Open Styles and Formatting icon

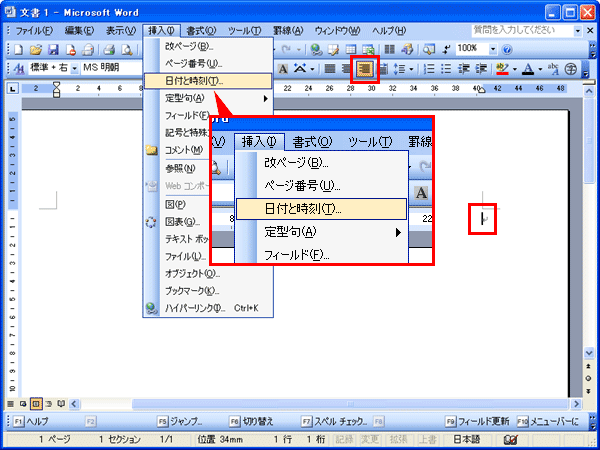tap(19, 69)
